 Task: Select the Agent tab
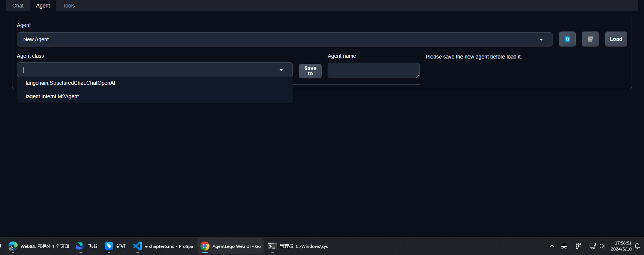click(43, 6)
